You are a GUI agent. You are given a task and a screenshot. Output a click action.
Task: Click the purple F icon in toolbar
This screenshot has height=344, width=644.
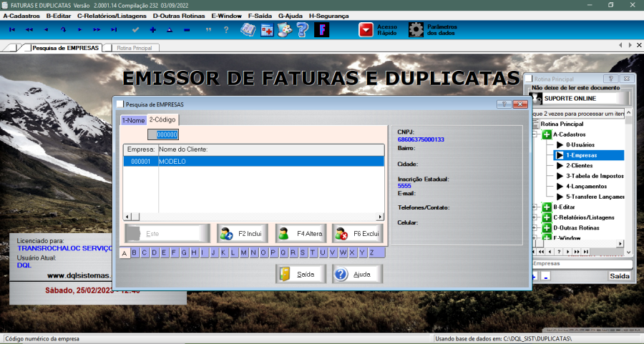tap(323, 29)
